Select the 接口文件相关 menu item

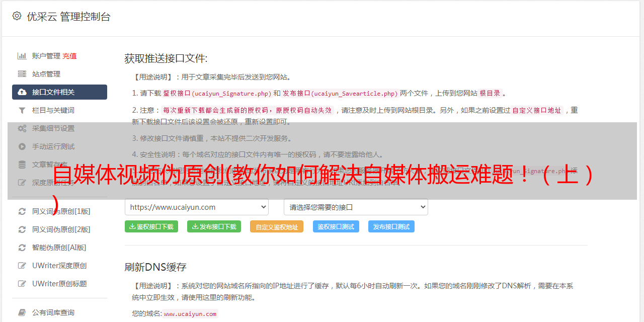59,92
